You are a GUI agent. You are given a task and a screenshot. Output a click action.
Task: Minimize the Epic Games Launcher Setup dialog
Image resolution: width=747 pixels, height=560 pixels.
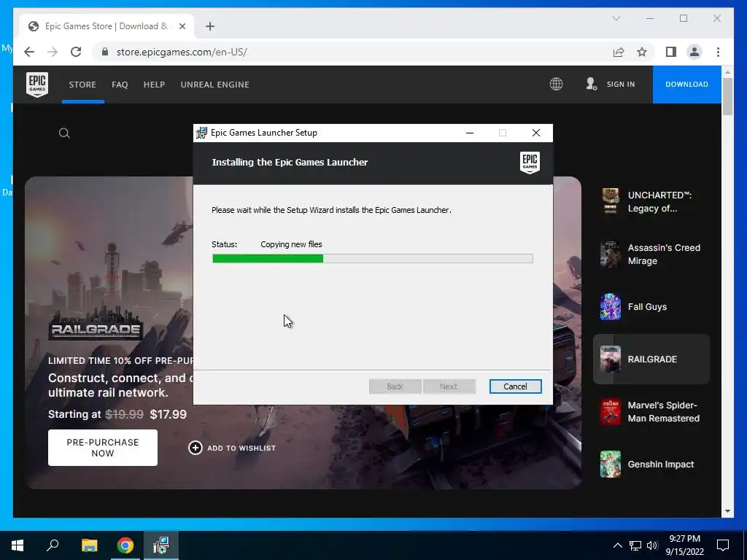[470, 133]
